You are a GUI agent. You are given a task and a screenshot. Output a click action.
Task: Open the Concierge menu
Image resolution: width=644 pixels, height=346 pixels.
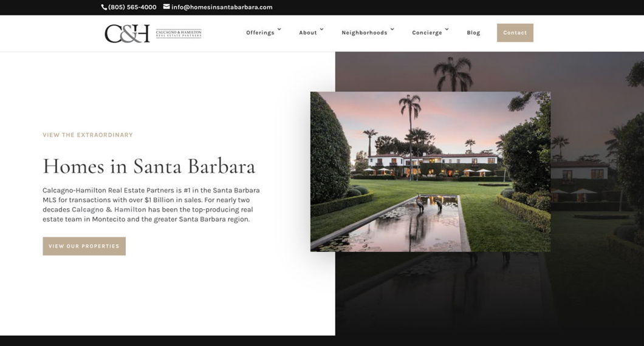(x=427, y=33)
